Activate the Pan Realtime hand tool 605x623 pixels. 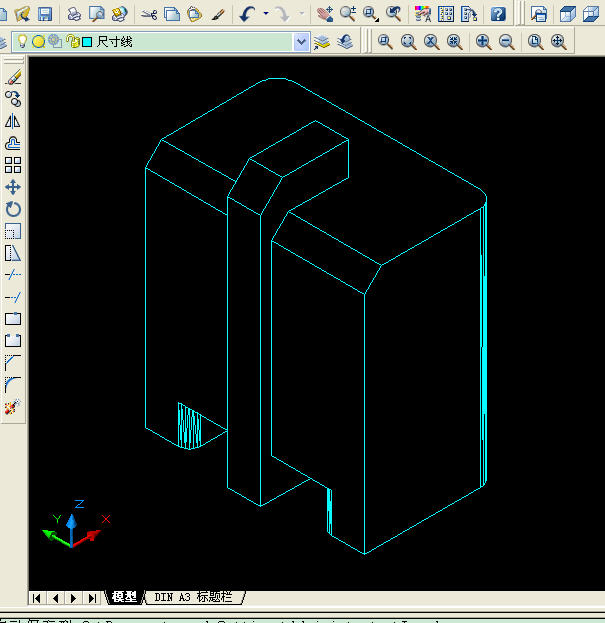[325, 14]
